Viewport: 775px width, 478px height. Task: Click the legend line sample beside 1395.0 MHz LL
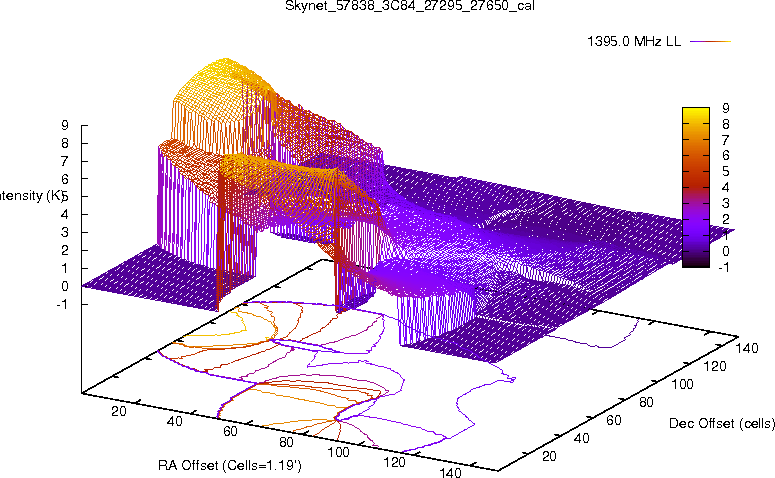(x=710, y=42)
